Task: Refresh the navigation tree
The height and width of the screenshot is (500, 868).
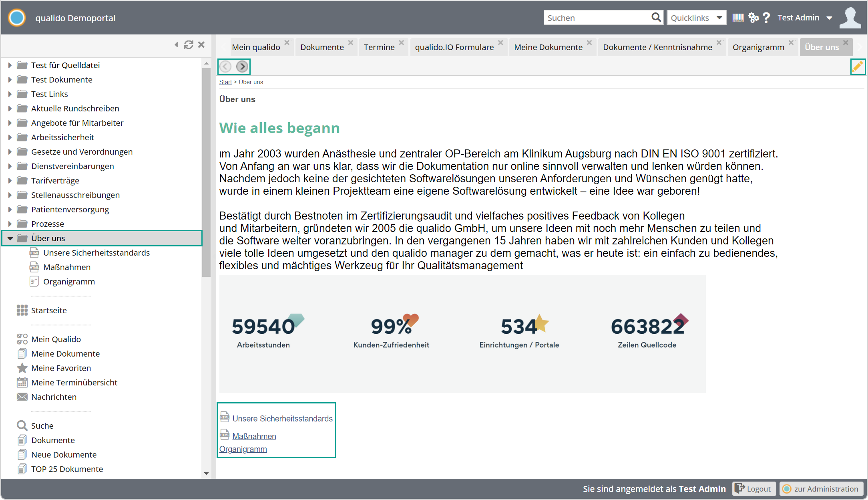Action: [x=189, y=44]
